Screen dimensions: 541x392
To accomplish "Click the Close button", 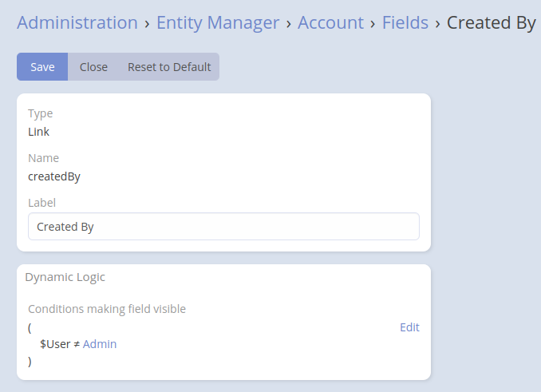I will click(x=93, y=67).
